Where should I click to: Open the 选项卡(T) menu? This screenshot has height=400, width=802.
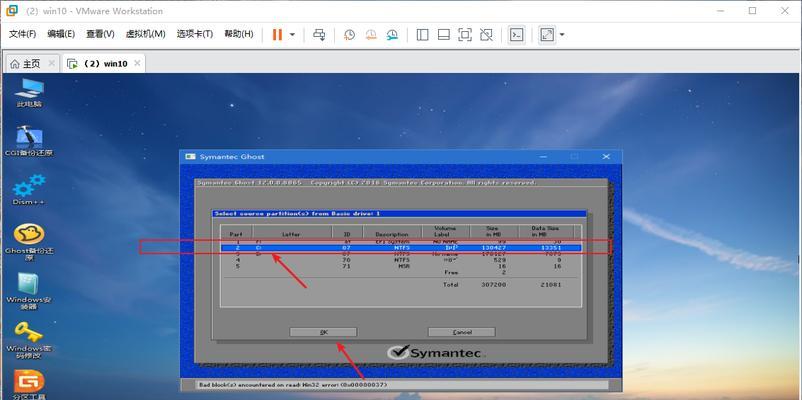point(194,34)
